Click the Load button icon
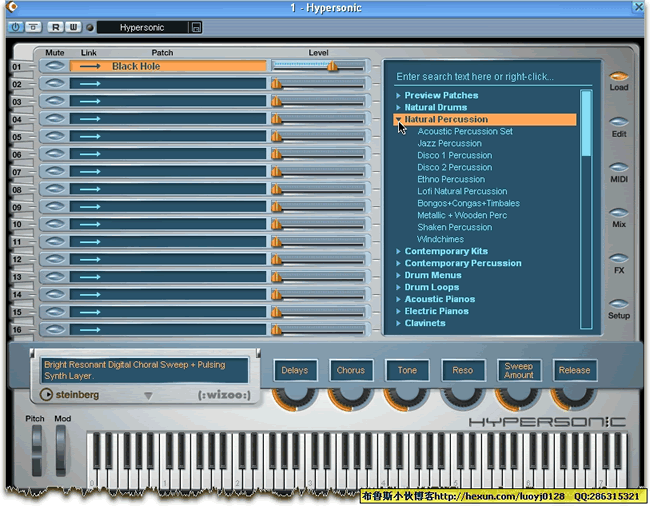This screenshot has height=506, width=650. click(x=618, y=76)
